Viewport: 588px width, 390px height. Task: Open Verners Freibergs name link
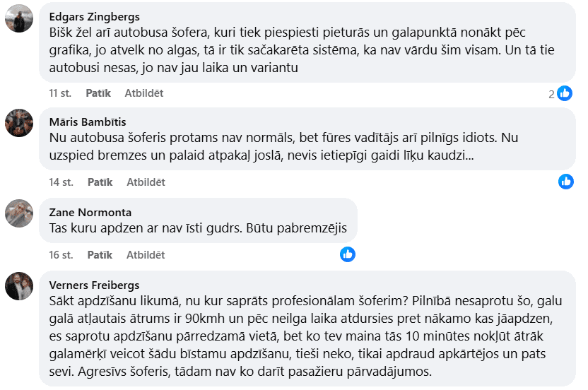coord(94,285)
